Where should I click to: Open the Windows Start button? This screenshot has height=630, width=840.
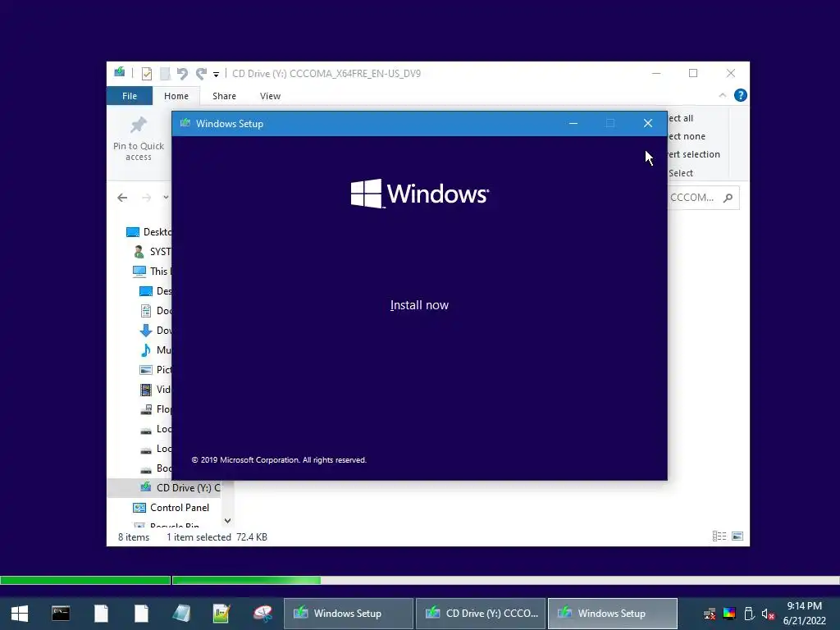[20, 614]
